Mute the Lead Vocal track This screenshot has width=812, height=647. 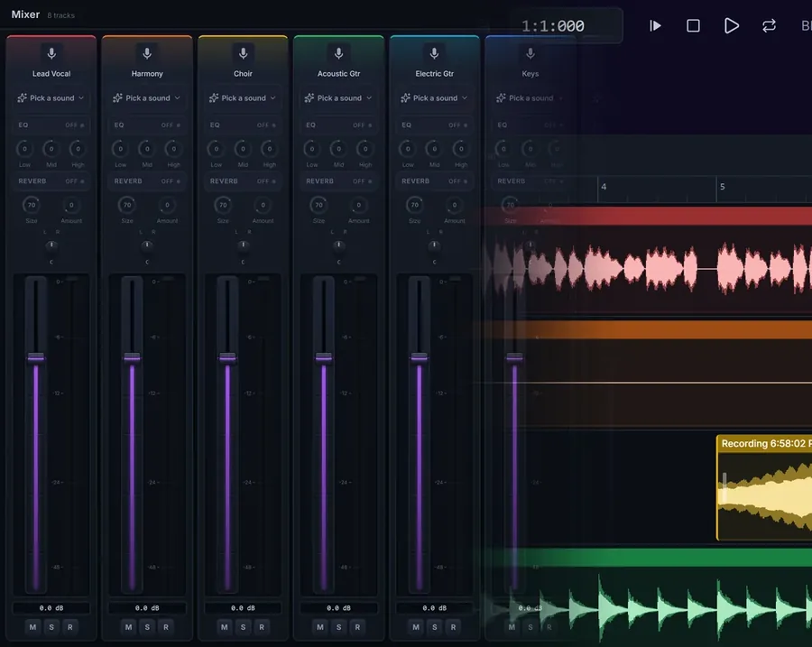click(x=32, y=627)
